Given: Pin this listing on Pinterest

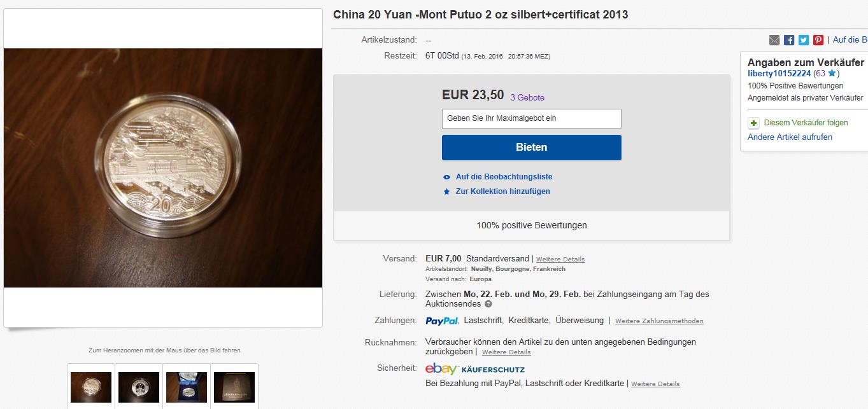Looking at the screenshot, I should point(818,40).
